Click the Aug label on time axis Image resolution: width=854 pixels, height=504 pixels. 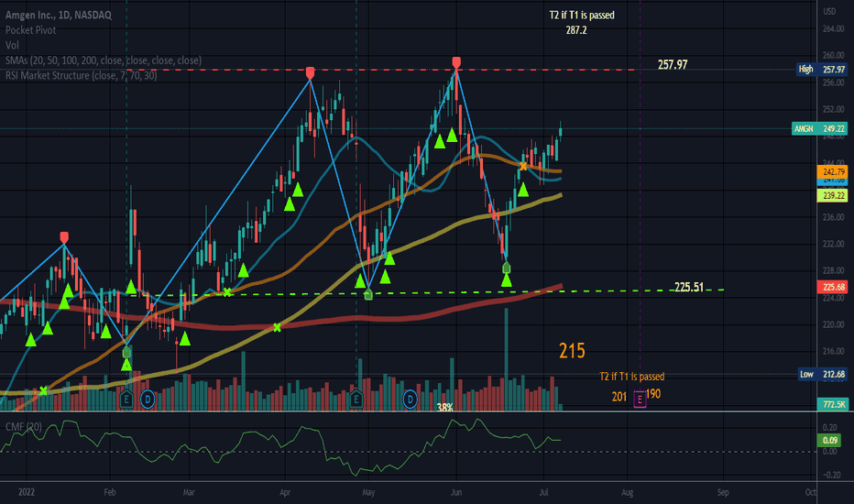tap(628, 493)
